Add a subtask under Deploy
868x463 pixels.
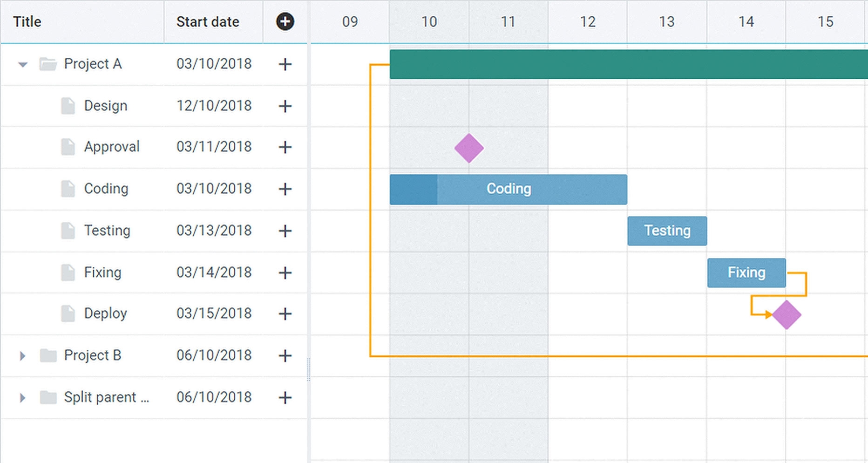285,313
